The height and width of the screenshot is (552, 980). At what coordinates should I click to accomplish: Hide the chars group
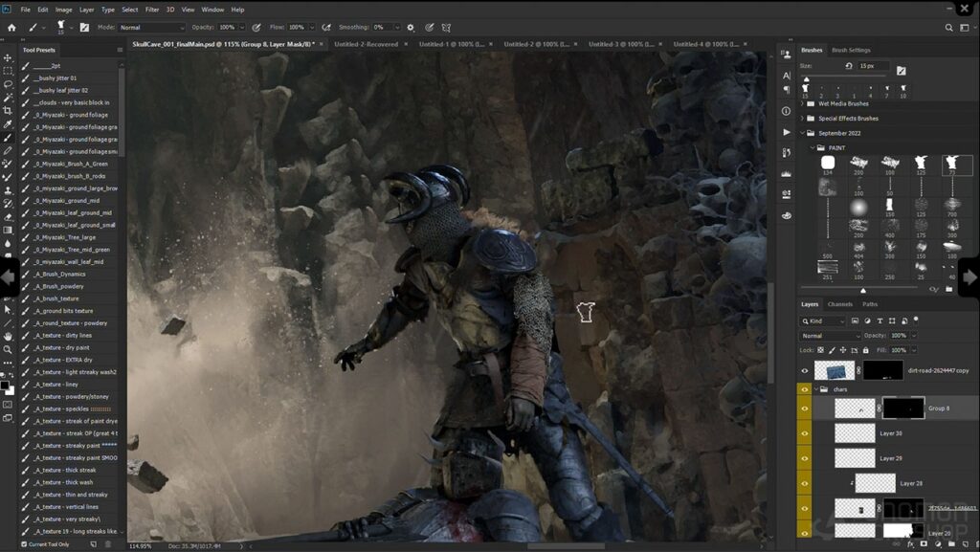(804, 389)
